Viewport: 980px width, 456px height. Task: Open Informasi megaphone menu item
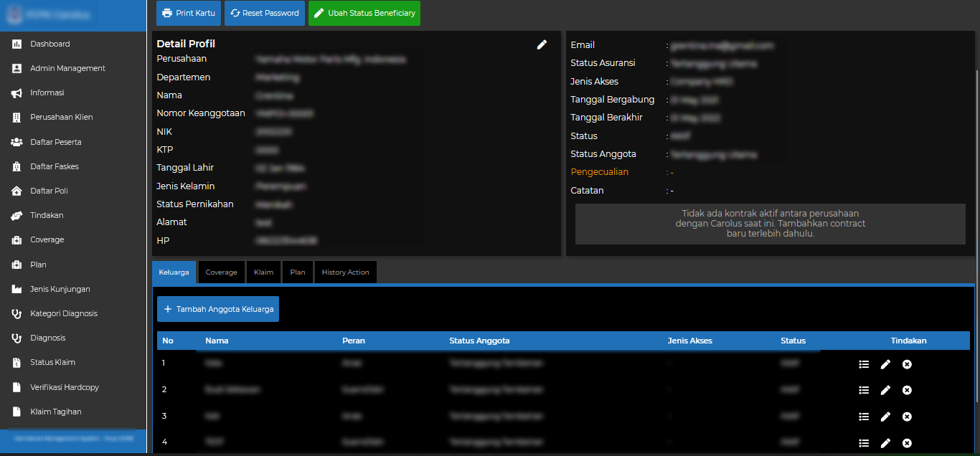point(47,92)
